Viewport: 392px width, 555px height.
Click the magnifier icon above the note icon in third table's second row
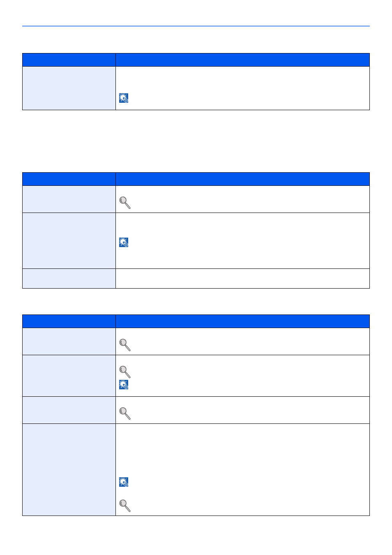[125, 372]
